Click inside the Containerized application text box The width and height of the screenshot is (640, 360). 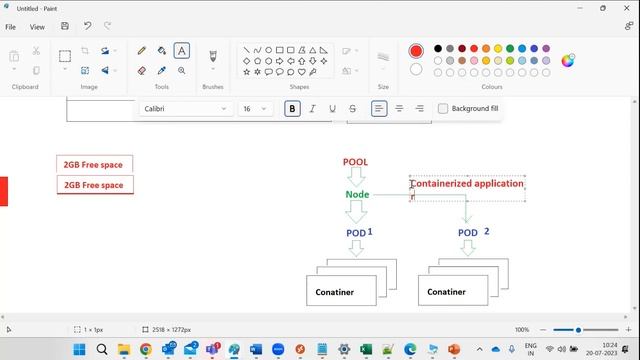point(467,189)
